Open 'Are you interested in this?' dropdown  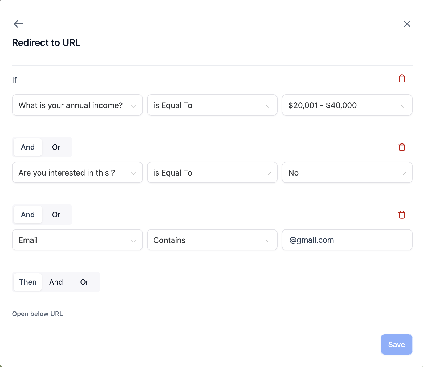(77, 173)
